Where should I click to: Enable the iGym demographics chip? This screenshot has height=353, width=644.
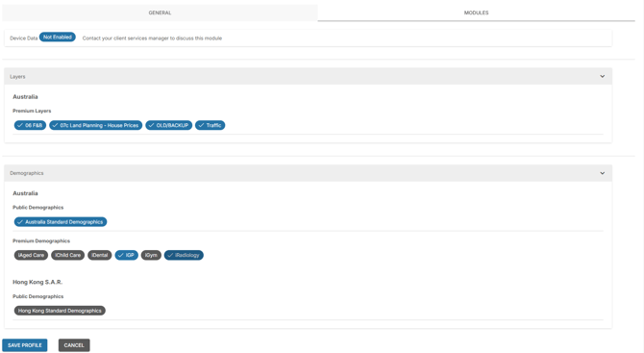(151, 255)
